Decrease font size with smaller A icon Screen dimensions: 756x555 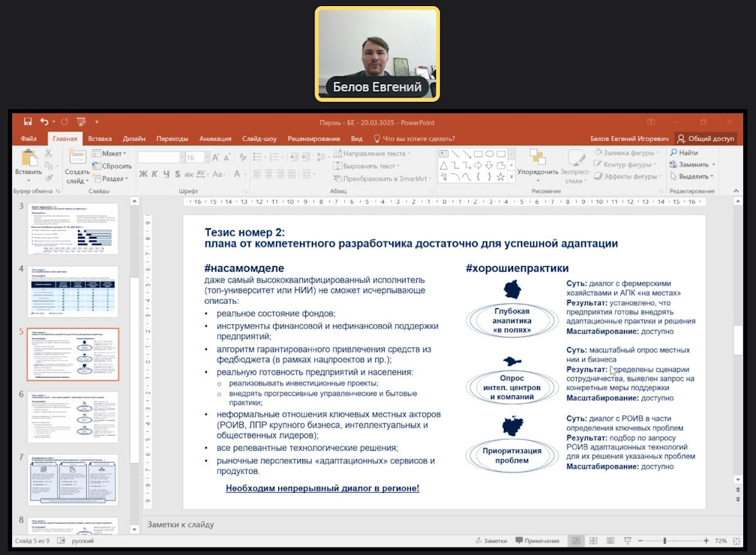click(226, 157)
